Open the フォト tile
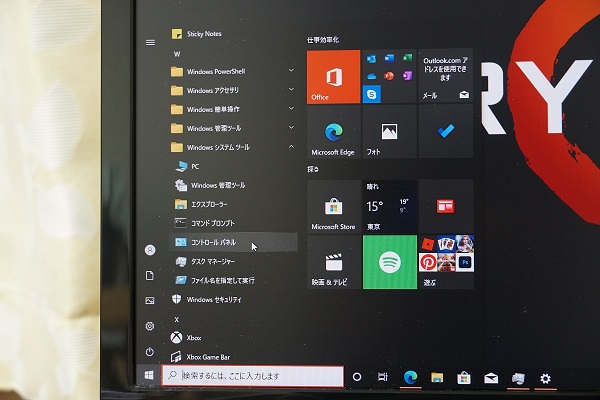The width and height of the screenshot is (600, 400). (389, 132)
